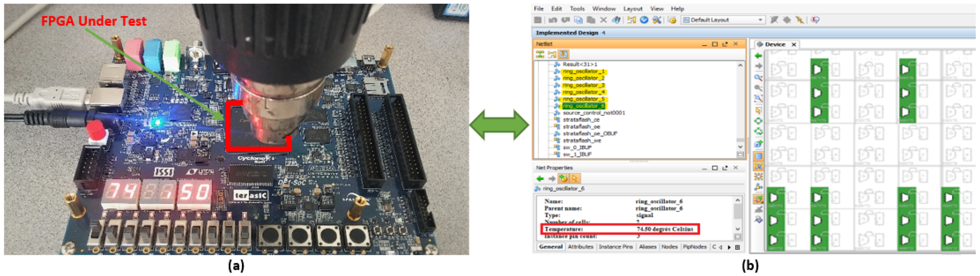Open the Tools menu
980x276 pixels.
[577, 9]
